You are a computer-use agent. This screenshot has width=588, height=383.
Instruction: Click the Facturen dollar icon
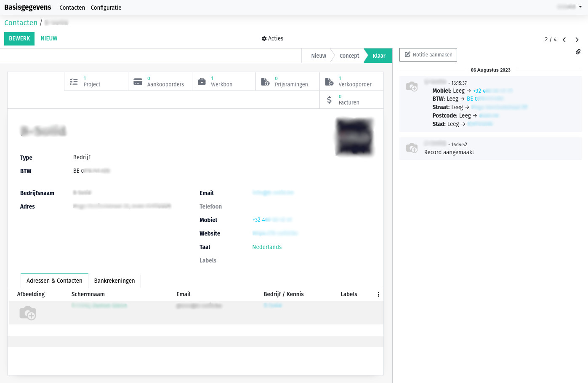pyautogui.click(x=330, y=99)
